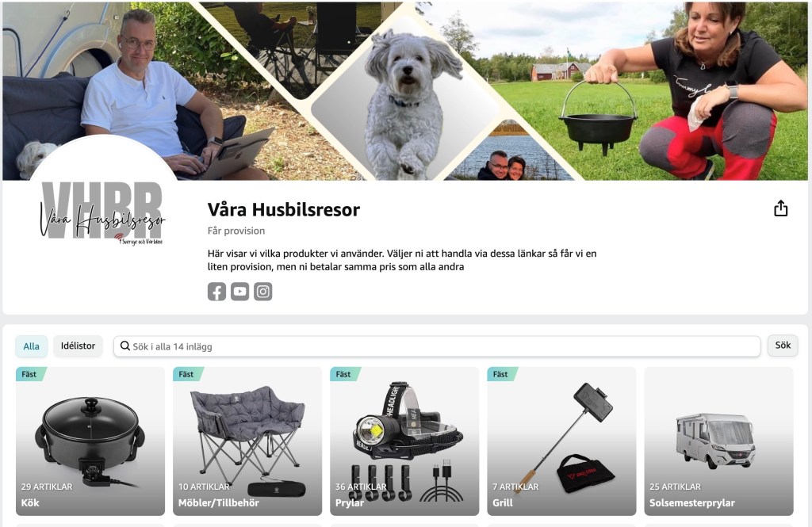Click the 'Får provision' label
Image resolution: width=812 pixels, height=527 pixels.
pyautogui.click(x=236, y=231)
